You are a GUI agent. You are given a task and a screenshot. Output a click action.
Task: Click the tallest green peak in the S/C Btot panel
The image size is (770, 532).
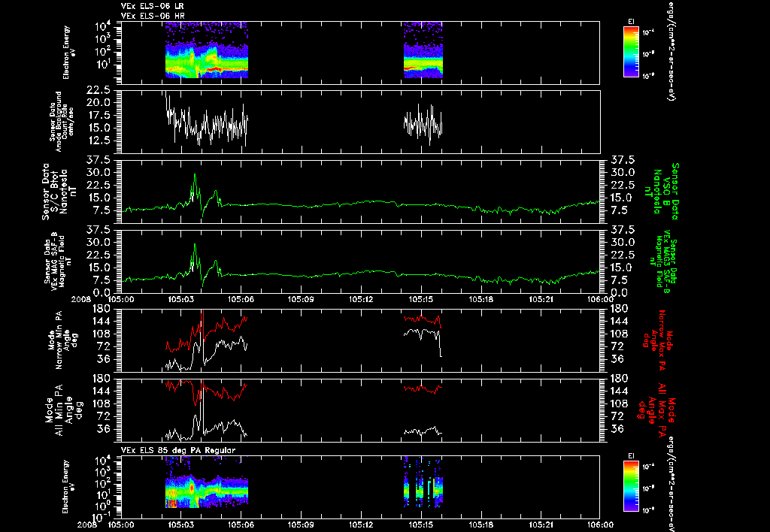coord(195,175)
